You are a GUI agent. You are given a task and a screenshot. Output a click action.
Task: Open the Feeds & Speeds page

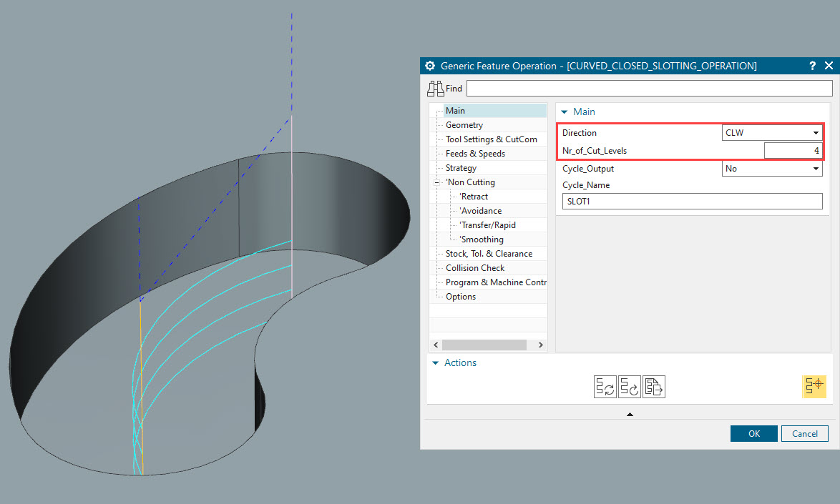[474, 153]
